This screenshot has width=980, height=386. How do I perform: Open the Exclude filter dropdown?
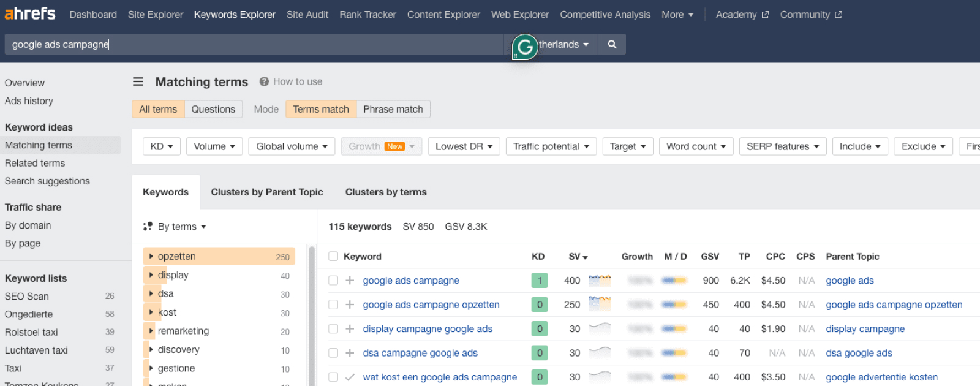coord(924,146)
